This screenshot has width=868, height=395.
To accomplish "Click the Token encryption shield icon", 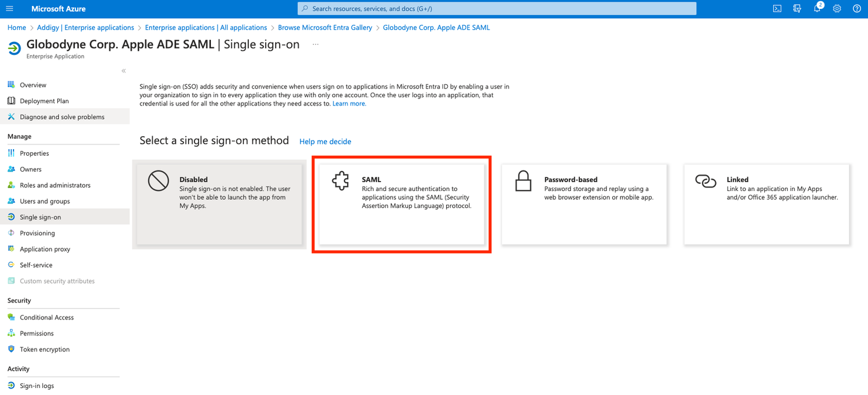I will (11, 349).
